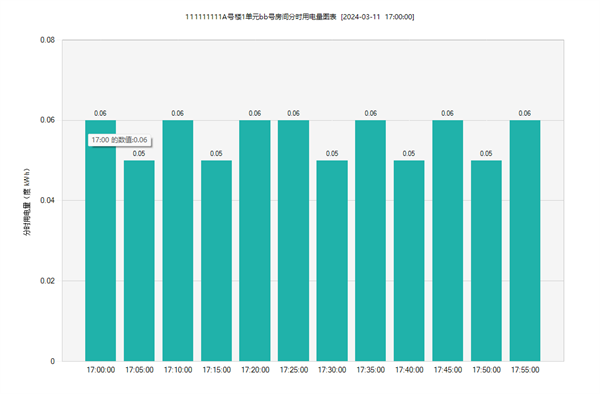Select the 17:35:00 bar
Image resolution: width=600 pixels, height=394 pixels.
pos(370,241)
